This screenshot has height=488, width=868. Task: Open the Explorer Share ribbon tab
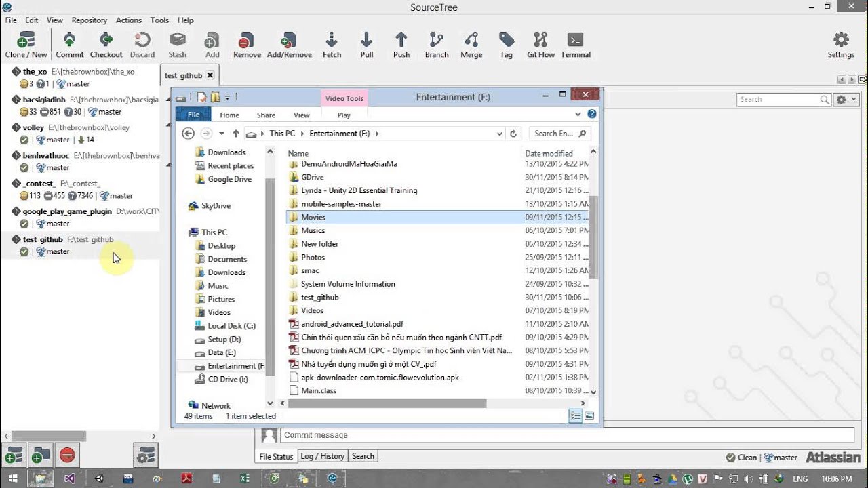pyautogui.click(x=266, y=115)
